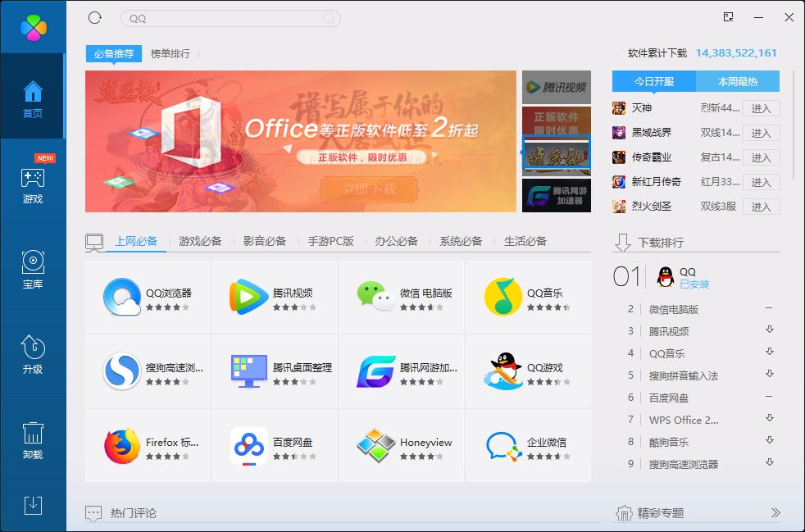
Task: Open the 游戏必备 category tab
Action: point(200,241)
